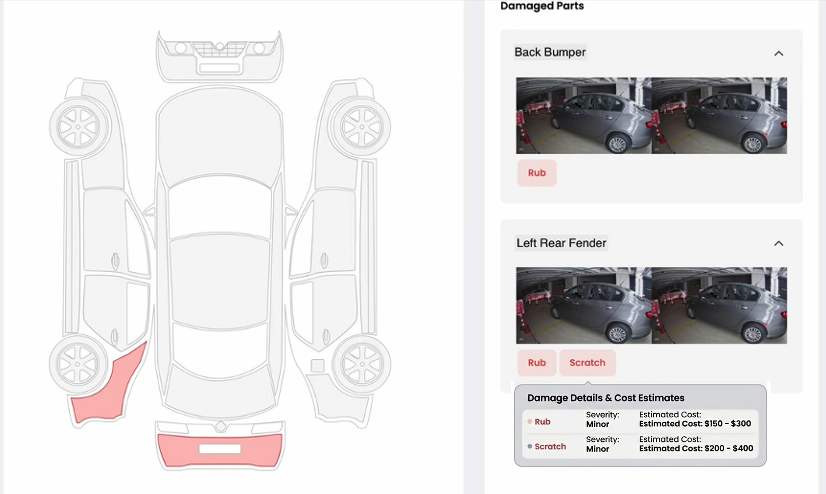Click the Scratch tag under Left Rear Fender

(x=587, y=362)
